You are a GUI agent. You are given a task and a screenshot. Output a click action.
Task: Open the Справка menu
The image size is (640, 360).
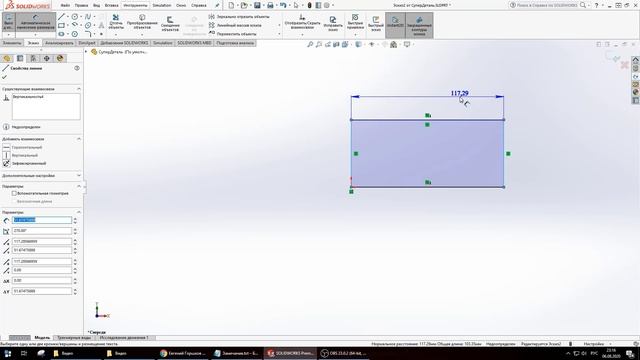coord(199,5)
